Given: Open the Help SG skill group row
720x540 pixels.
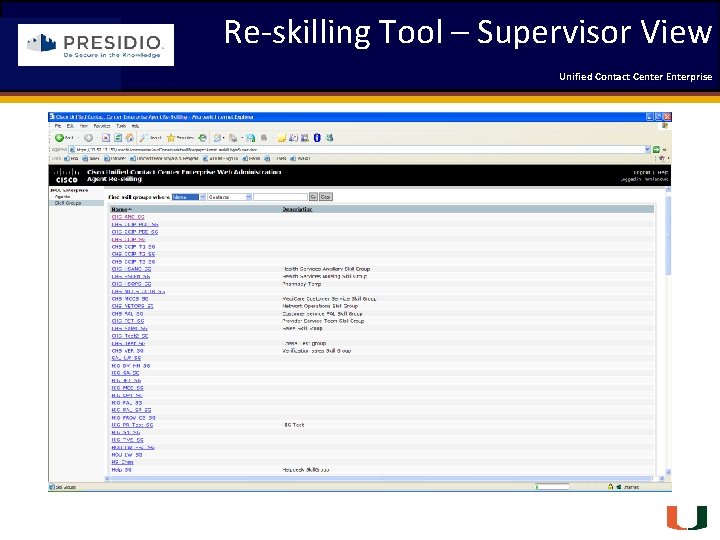Looking at the screenshot, I should [122, 470].
